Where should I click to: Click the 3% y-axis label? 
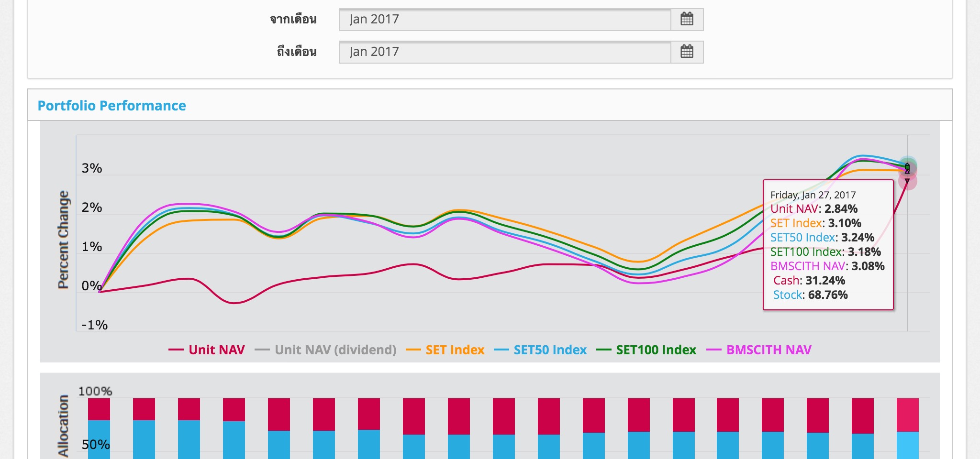[92, 168]
